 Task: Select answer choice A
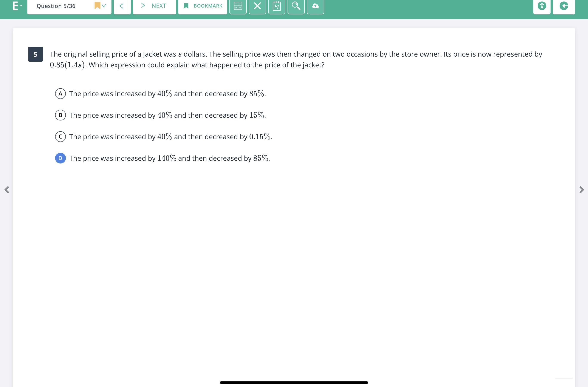[x=60, y=94]
